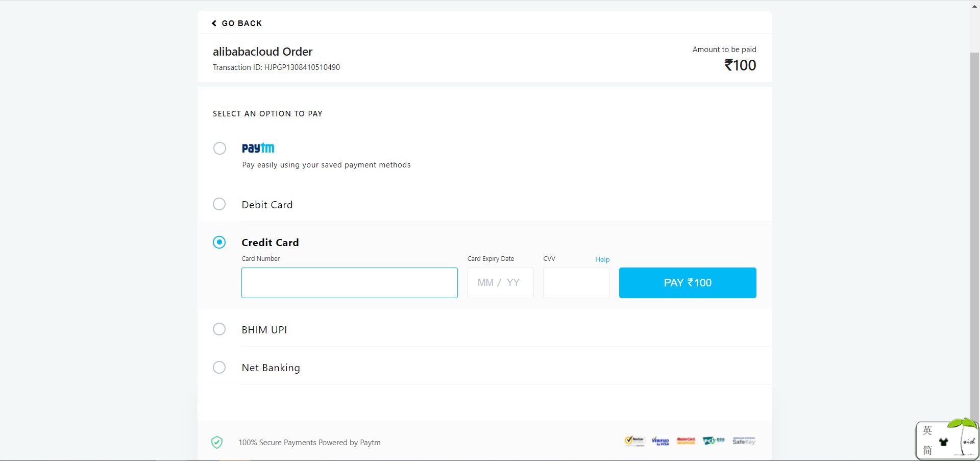Click the American Express SafeKey badge

tap(744, 441)
